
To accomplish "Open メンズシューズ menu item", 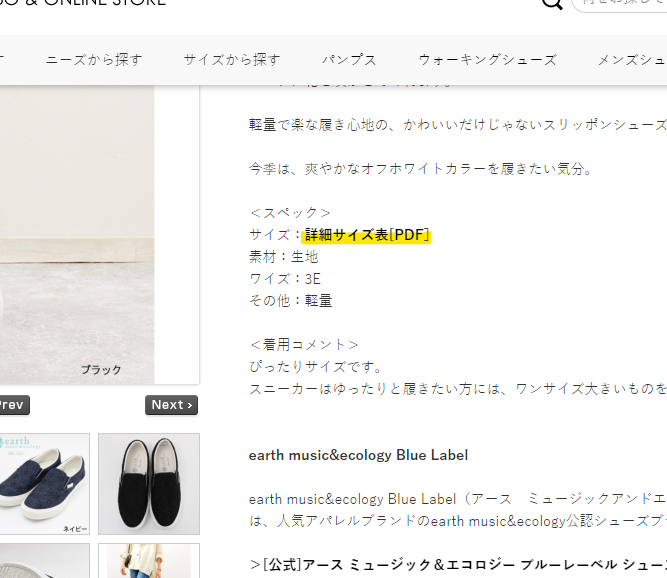I will [632, 60].
